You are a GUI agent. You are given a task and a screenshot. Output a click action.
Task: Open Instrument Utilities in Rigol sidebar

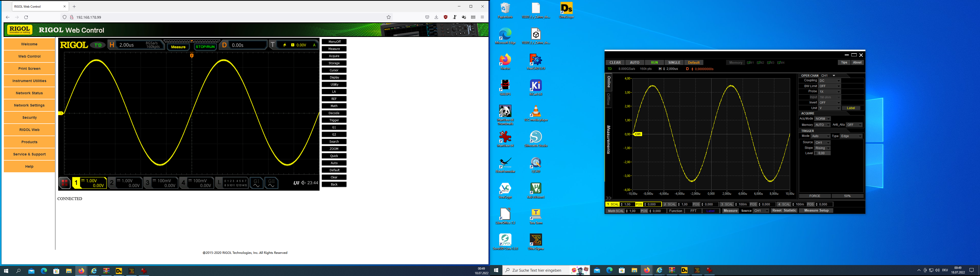[x=29, y=81]
